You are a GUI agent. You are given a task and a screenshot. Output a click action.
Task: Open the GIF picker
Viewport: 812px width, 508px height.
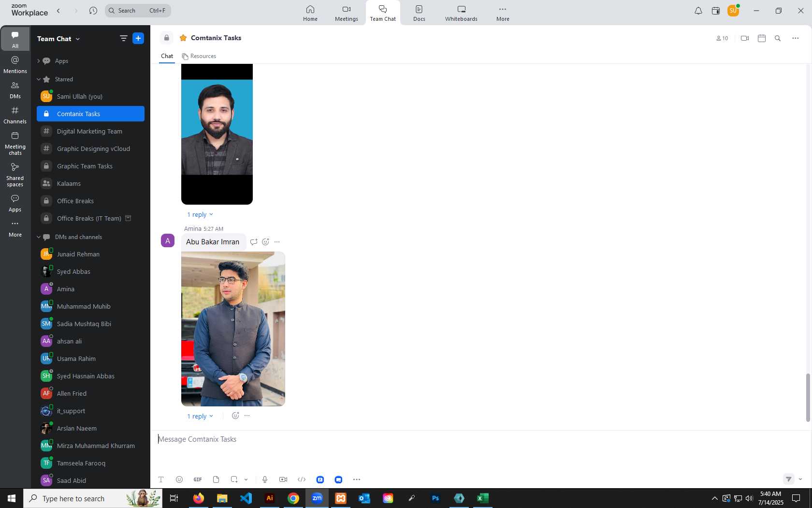point(198,479)
